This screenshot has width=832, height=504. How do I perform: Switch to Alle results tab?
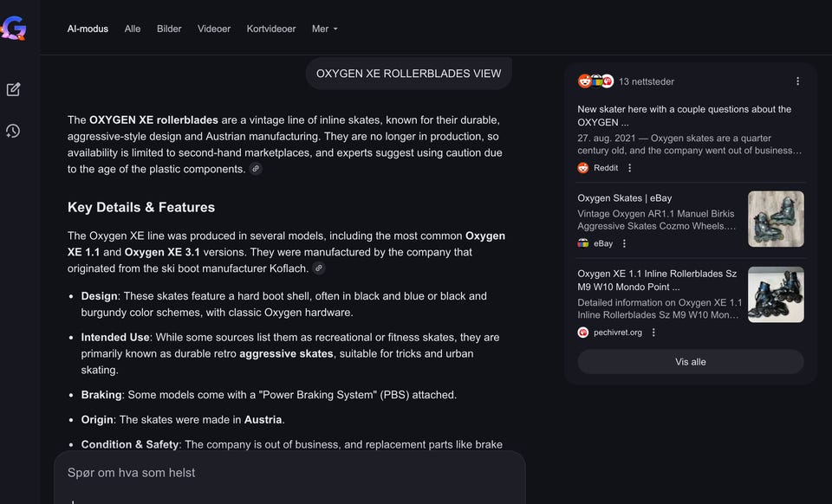pos(132,29)
